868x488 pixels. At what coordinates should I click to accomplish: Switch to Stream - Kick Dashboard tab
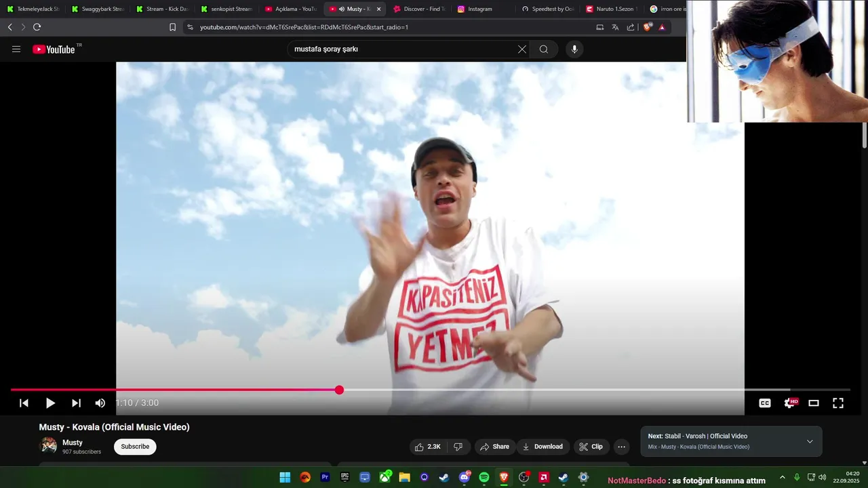click(161, 9)
